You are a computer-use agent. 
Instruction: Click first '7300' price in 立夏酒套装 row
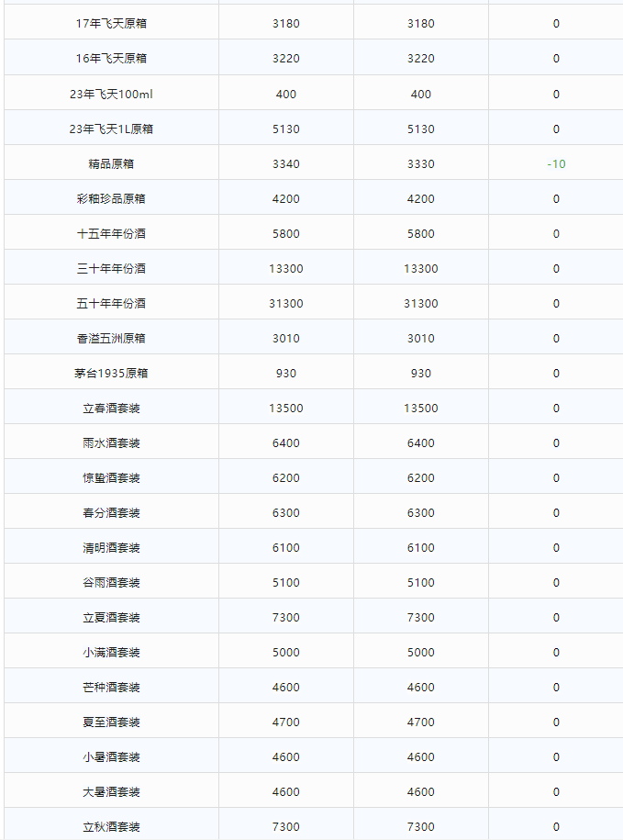(286, 618)
